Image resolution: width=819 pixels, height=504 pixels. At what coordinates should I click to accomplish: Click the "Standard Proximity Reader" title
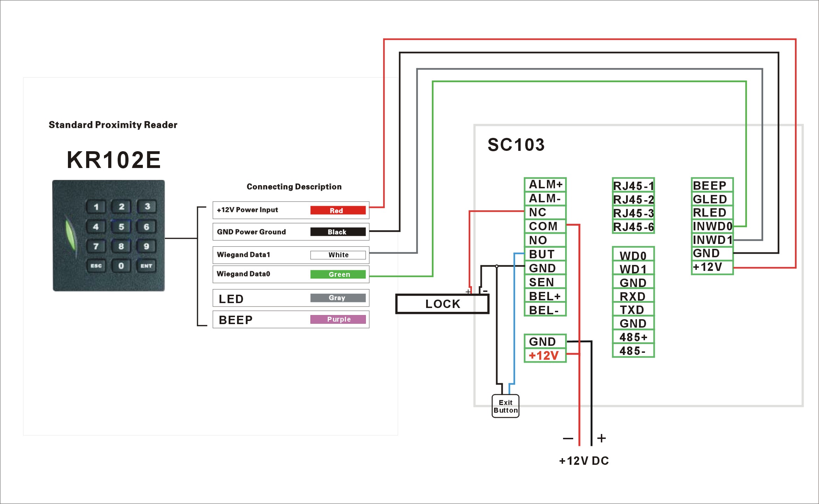tap(113, 125)
